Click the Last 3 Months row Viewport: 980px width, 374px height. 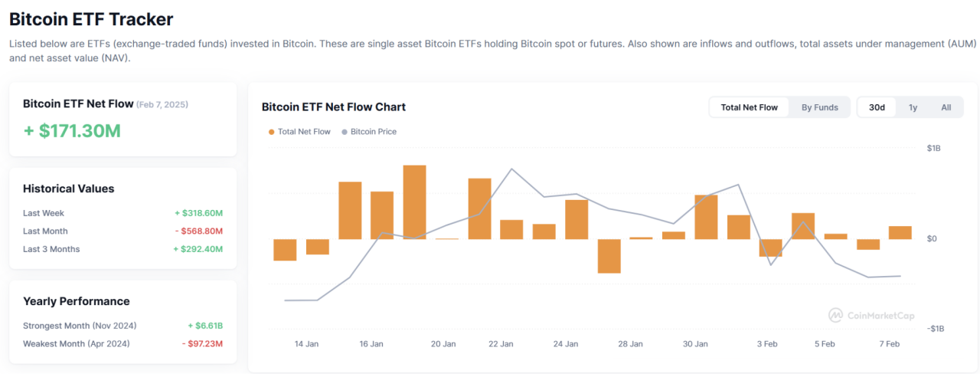coord(122,249)
